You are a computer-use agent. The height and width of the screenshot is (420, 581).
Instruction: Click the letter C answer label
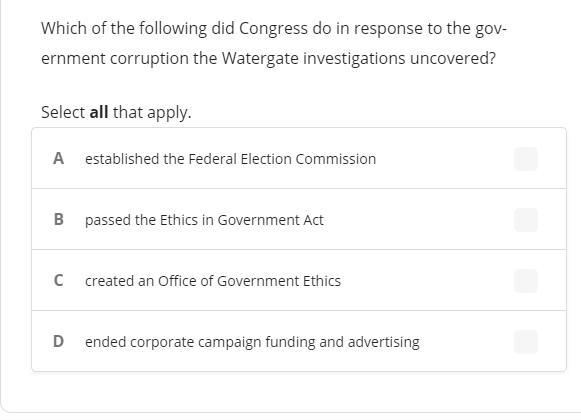pos(59,281)
